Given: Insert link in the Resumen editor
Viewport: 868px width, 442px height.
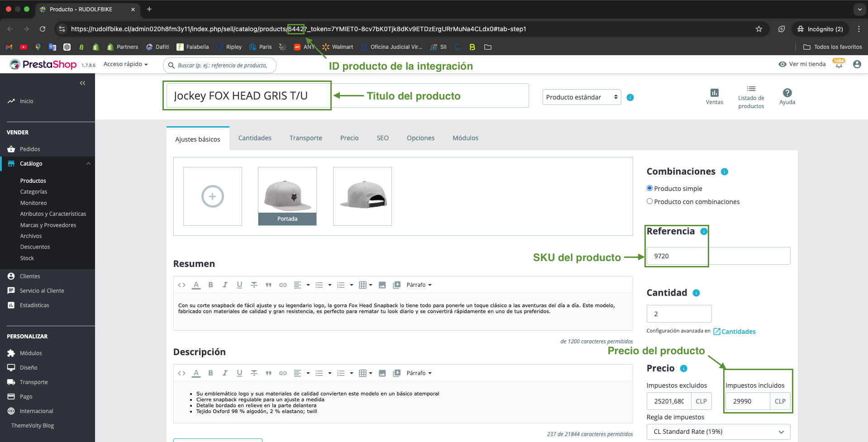Looking at the screenshot, I should 283,285.
